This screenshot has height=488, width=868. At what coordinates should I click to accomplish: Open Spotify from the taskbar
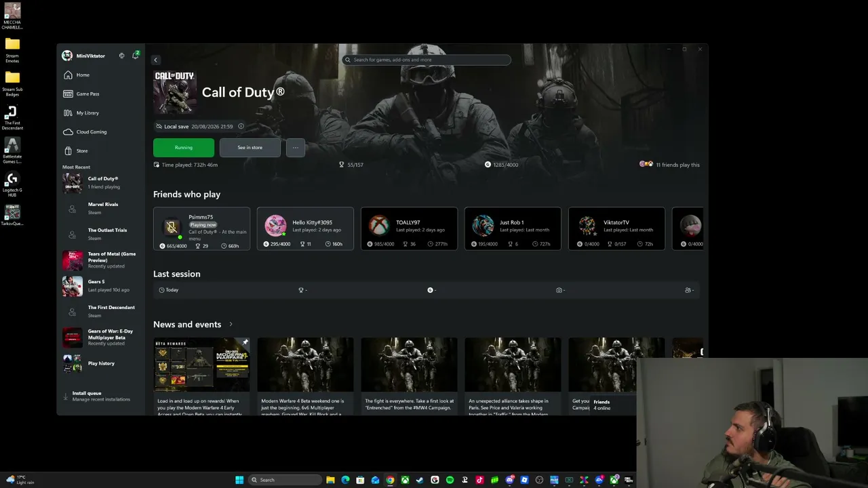(450, 480)
